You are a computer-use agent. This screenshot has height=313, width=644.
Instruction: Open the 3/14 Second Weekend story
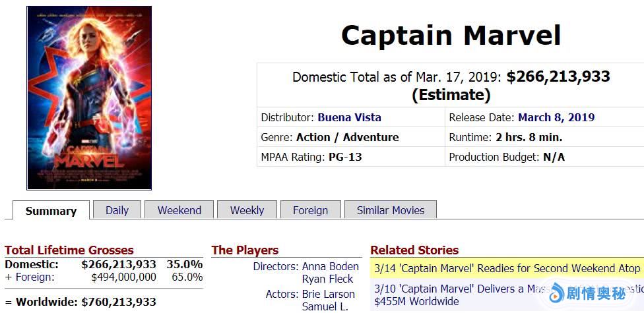click(x=507, y=268)
